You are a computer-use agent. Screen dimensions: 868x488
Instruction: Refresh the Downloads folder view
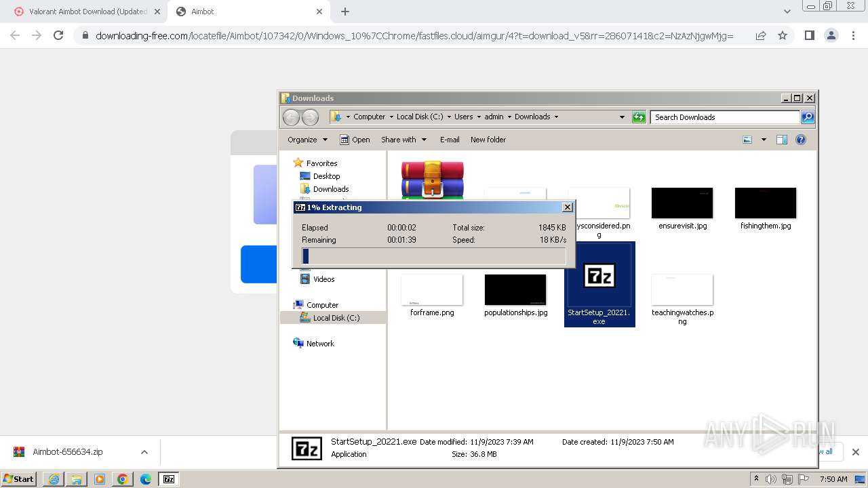pos(639,117)
